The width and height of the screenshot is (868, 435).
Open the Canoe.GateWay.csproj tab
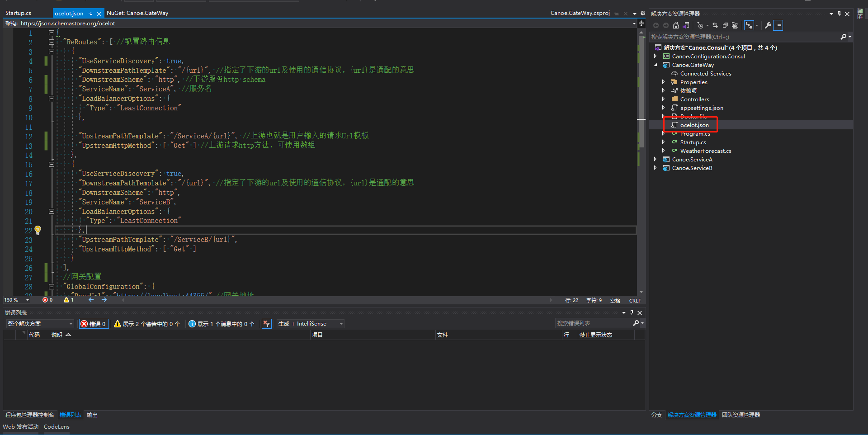point(580,13)
